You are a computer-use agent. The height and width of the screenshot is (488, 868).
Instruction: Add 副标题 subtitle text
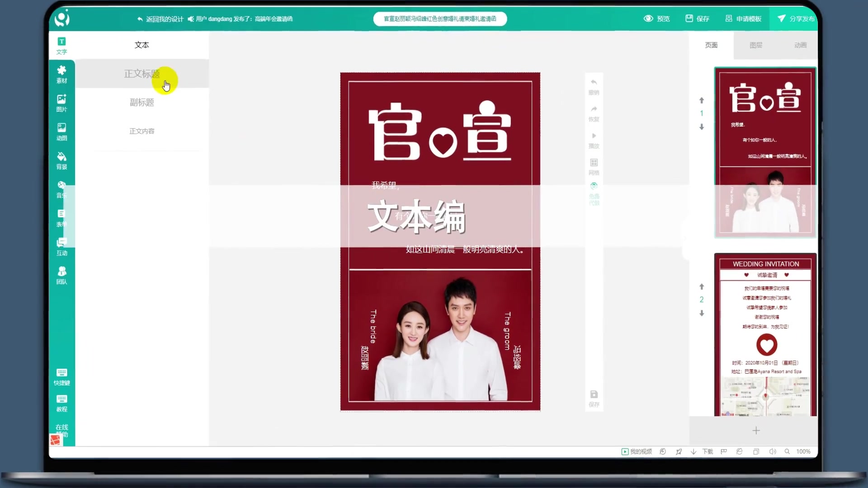coord(142,103)
